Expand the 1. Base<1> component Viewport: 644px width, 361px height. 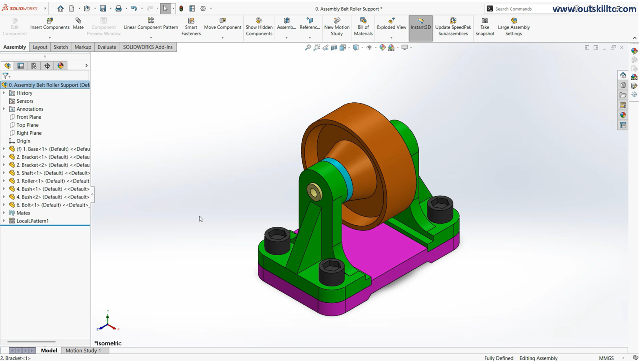point(4,149)
